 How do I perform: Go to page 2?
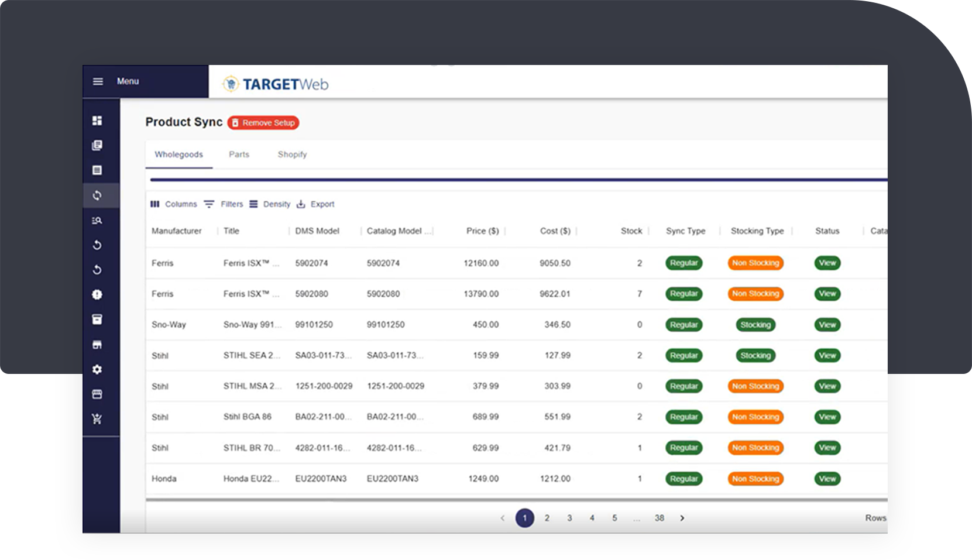point(547,518)
